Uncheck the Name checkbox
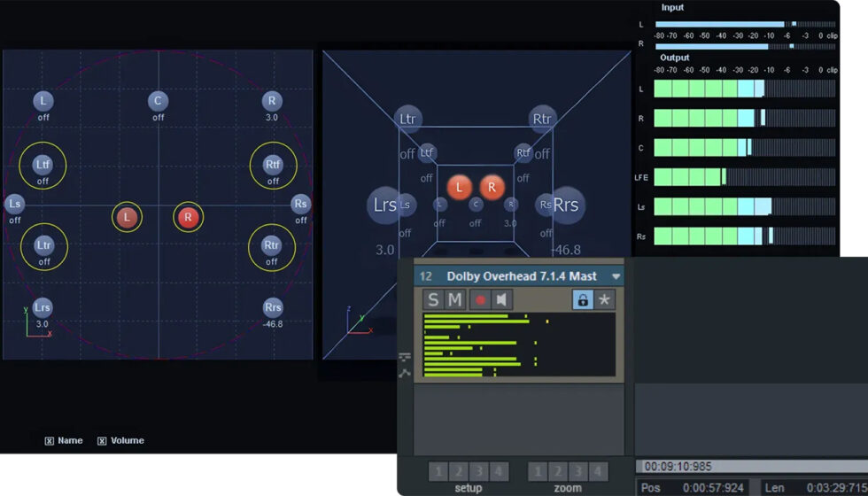The height and width of the screenshot is (496, 868). coord(50,441)
